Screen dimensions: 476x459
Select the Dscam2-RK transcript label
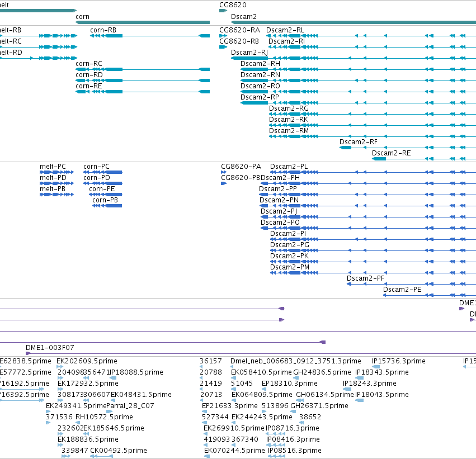(289, 120)
